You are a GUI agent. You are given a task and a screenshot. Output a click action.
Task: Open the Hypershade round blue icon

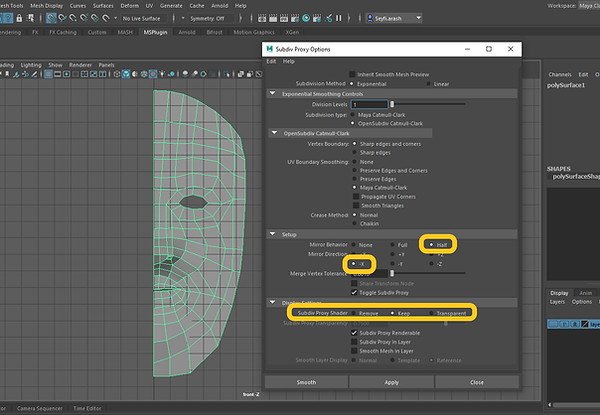pos(306,18)
